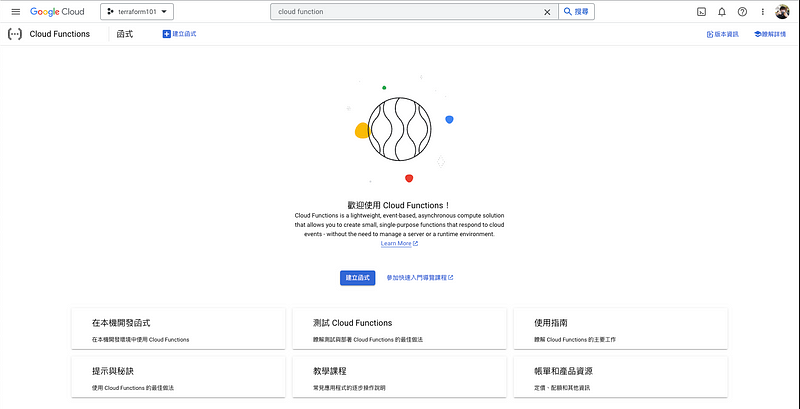Screen dimensions: 800x409
Task: Open 版本資訊 release notes link
Action: 722,35
